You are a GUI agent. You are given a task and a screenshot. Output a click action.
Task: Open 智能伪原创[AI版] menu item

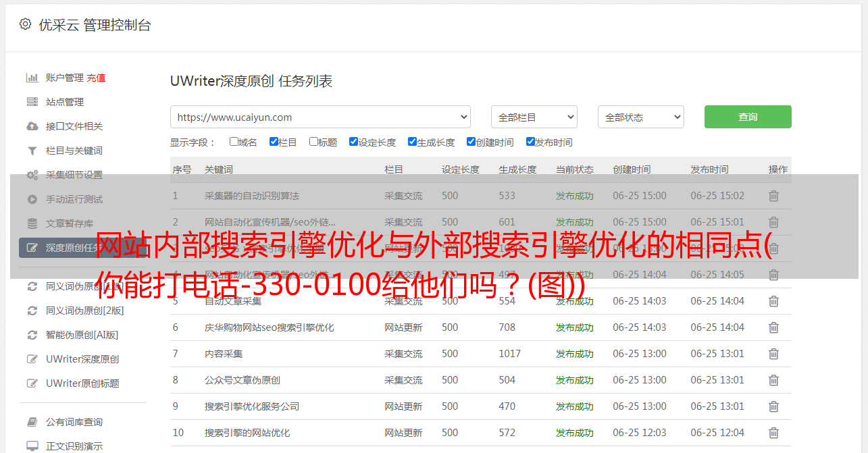coord(82,335)
